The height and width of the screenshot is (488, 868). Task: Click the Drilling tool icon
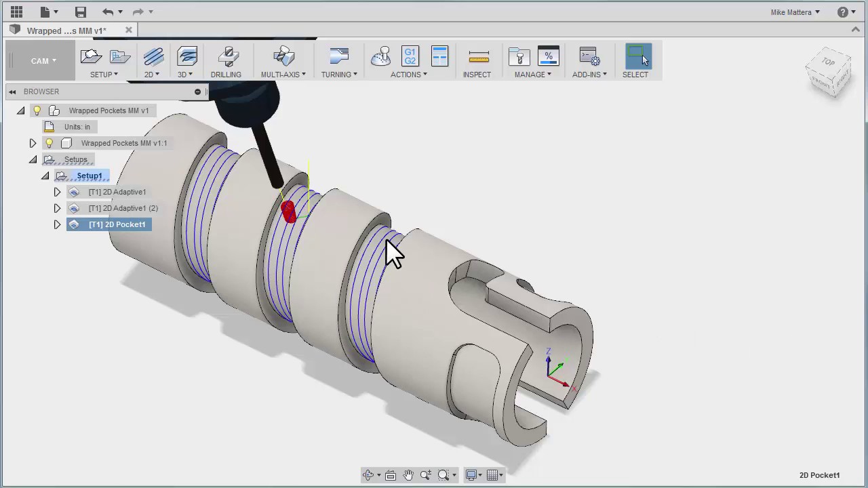tap(228, 57)
